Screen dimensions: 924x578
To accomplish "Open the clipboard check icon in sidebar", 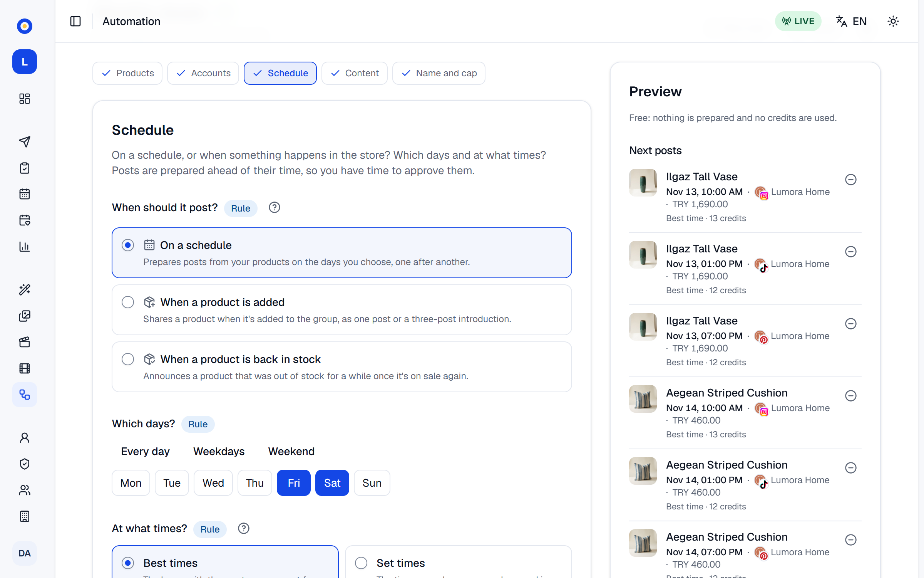I will click(x=25, y=168).
